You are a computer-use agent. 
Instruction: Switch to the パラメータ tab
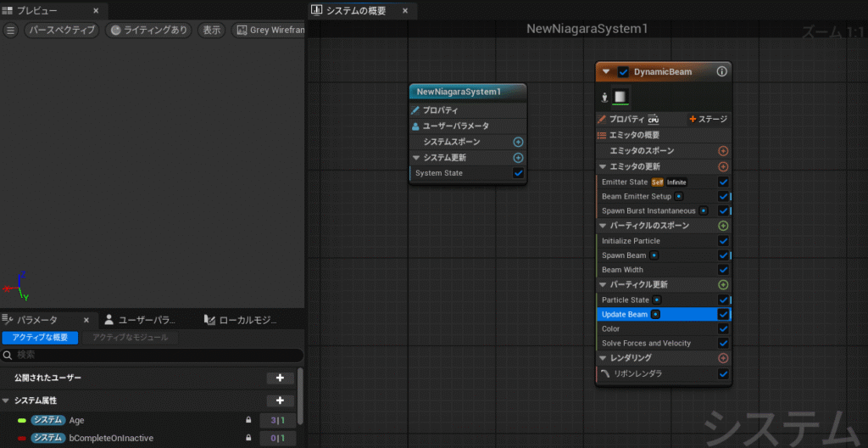pyautogui.click(x=48, y=320)
